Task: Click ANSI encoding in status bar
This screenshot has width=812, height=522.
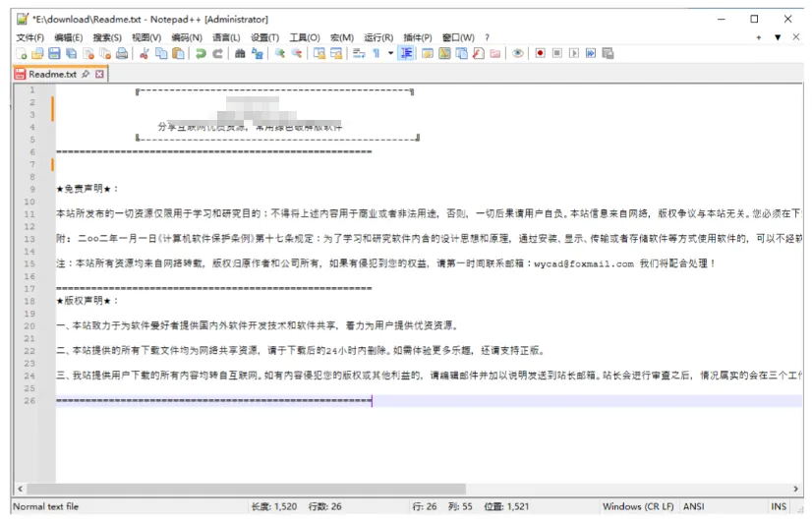Action: coord(694,506)
